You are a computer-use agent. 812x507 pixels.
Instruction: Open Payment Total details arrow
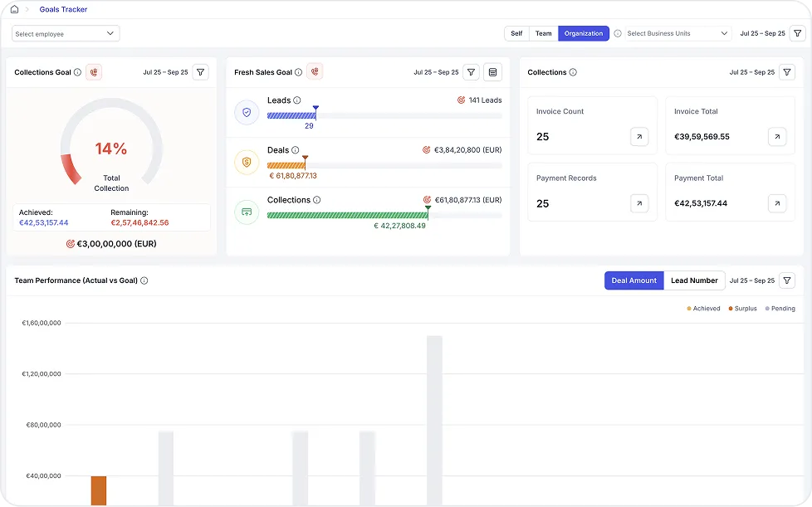776,203
